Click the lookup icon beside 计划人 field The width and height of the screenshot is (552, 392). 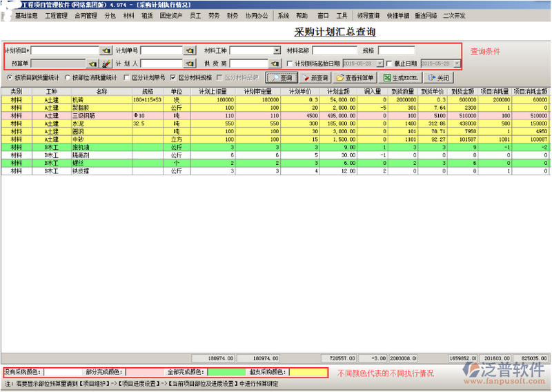(x=189, y=64)
